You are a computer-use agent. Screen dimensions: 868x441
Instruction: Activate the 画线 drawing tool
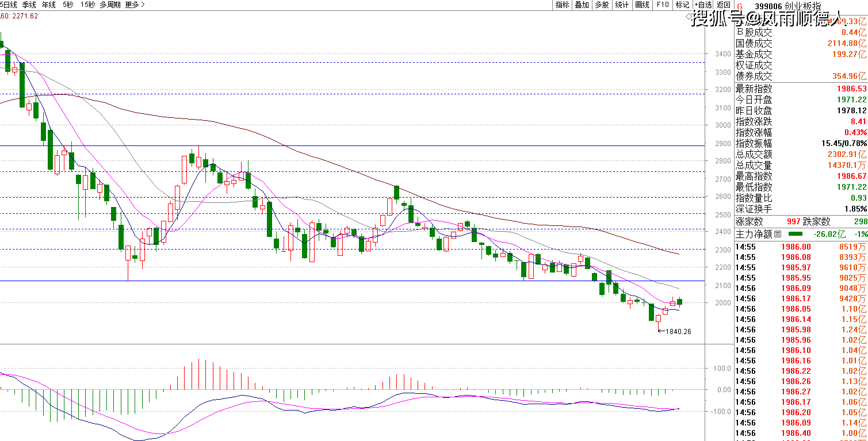click(x=642, y=5)
